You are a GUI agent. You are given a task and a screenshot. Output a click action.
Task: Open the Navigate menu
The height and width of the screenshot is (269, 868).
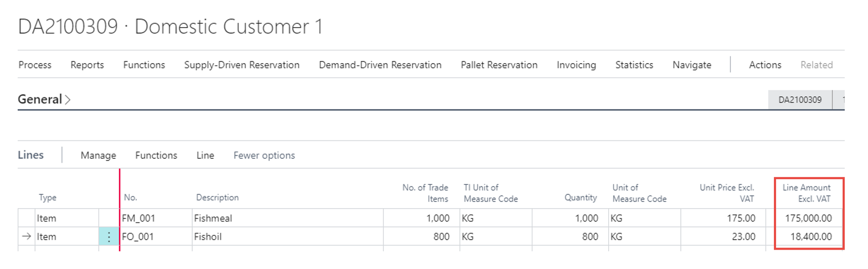tap(691, 65)
